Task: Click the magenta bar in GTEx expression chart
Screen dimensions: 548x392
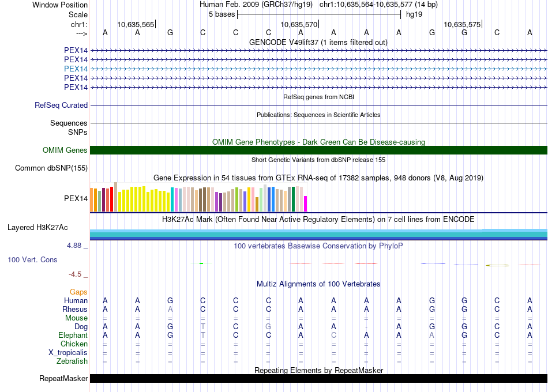Action: pyautogui.click(x=306, y=204)
